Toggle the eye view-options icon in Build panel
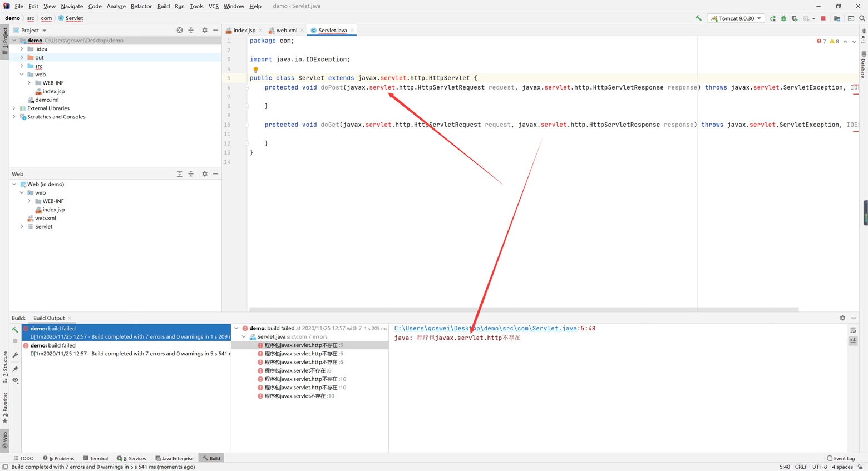The image size is (868, 471). pyautogui.click(x=16, y=380)
